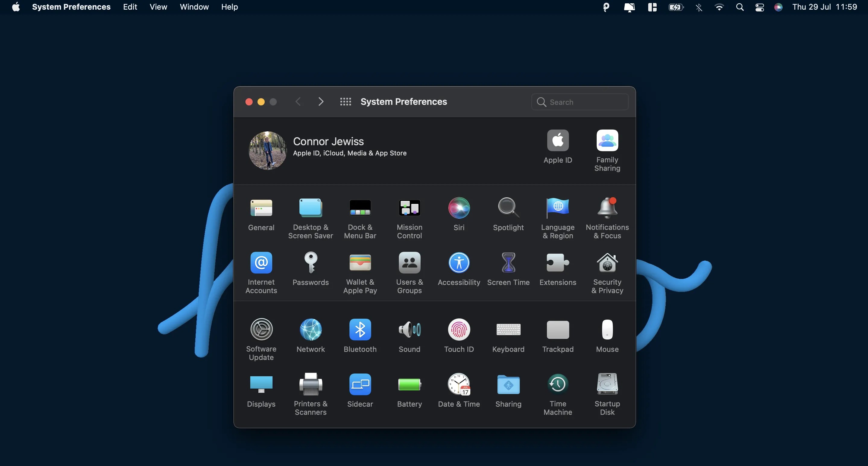The width and height of the screenshot is (868, 466).
Task: Open the Passwords pane
Action: pyautogui.click(x=310, y=269)
